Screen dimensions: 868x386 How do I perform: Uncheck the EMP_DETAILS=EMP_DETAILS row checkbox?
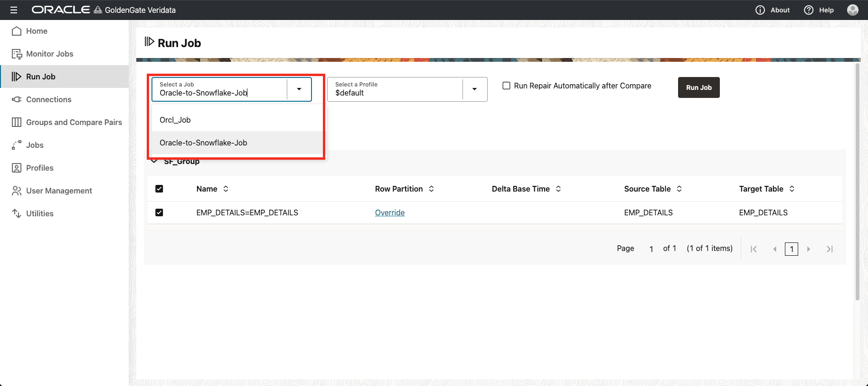pos(159,212)
